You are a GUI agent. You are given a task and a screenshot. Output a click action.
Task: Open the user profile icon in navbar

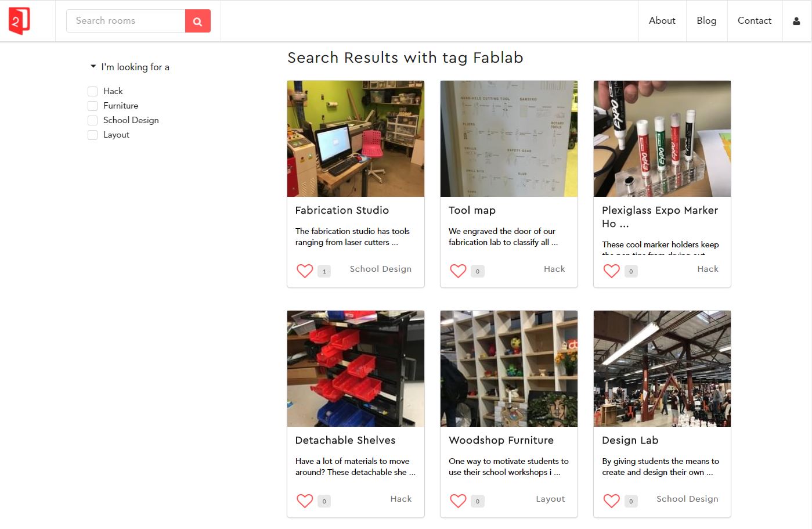point(796,21)
